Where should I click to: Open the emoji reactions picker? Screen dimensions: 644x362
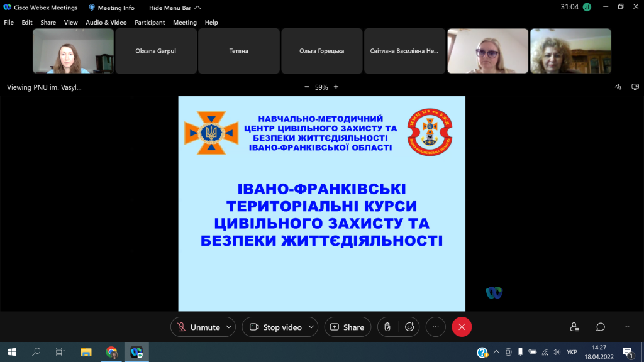pyautogui.click(x=409, y=327)
